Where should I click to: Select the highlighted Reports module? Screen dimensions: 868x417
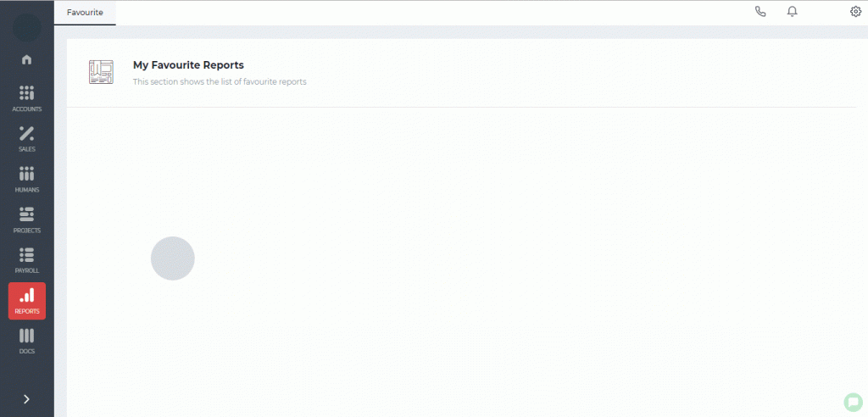[x=27, y=301]
